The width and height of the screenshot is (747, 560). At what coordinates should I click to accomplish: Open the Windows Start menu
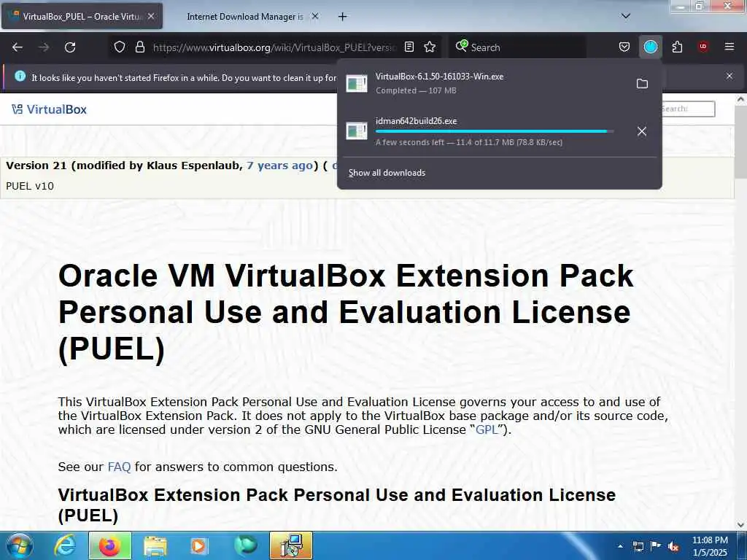tap(19, 545)
